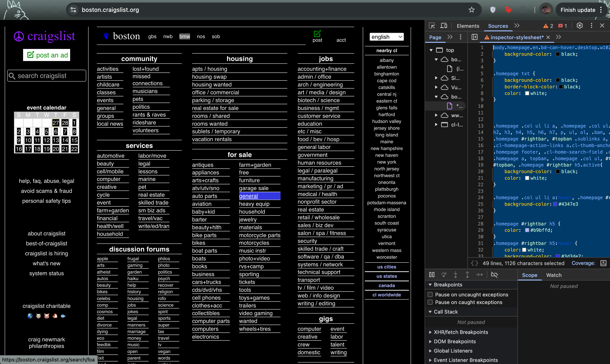Click the search craigslist input field
The width and height of the screenshot is (610, 364).
coord(47,76)
